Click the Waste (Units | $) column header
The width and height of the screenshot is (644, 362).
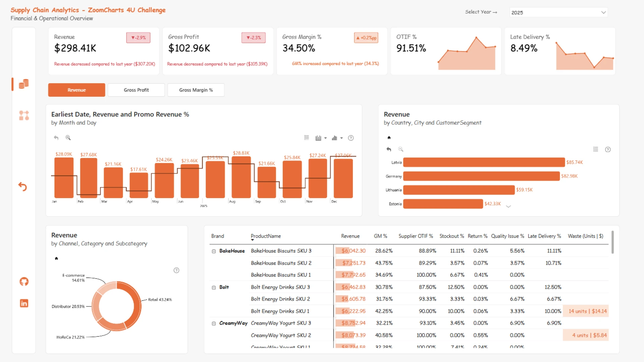pos(585,236)
